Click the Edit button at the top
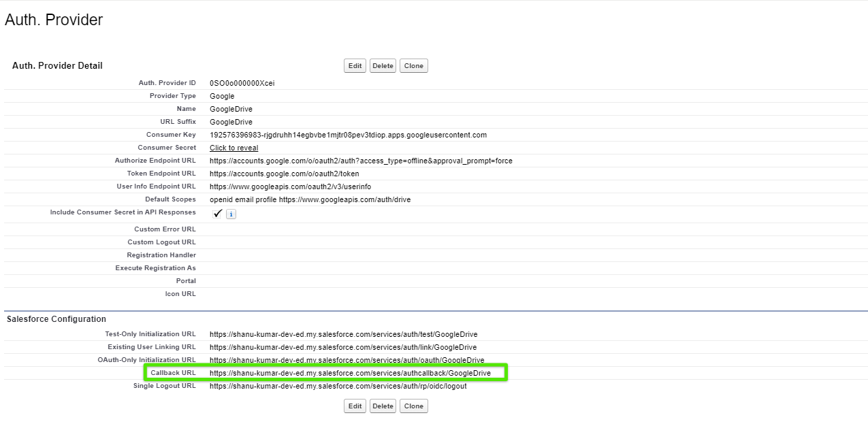 pos(354,65)
